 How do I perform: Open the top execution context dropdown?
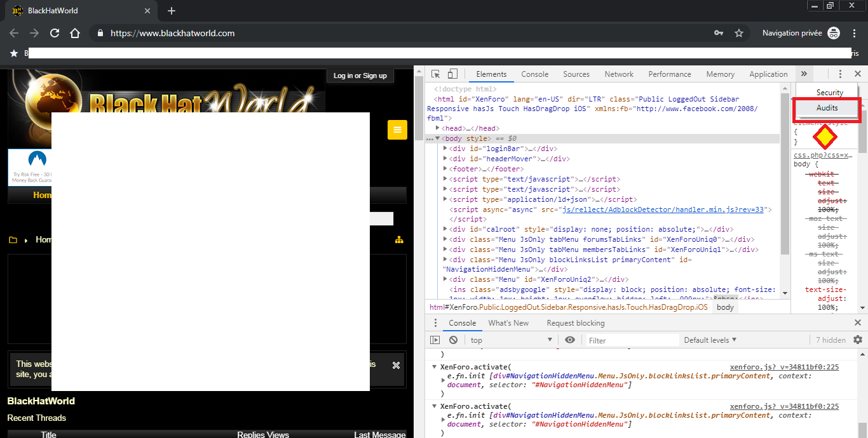click(511, 340)
